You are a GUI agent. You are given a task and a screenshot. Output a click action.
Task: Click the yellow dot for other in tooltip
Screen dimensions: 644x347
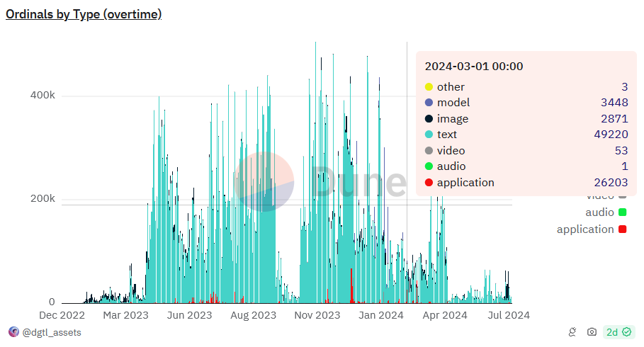click(429, 86)
